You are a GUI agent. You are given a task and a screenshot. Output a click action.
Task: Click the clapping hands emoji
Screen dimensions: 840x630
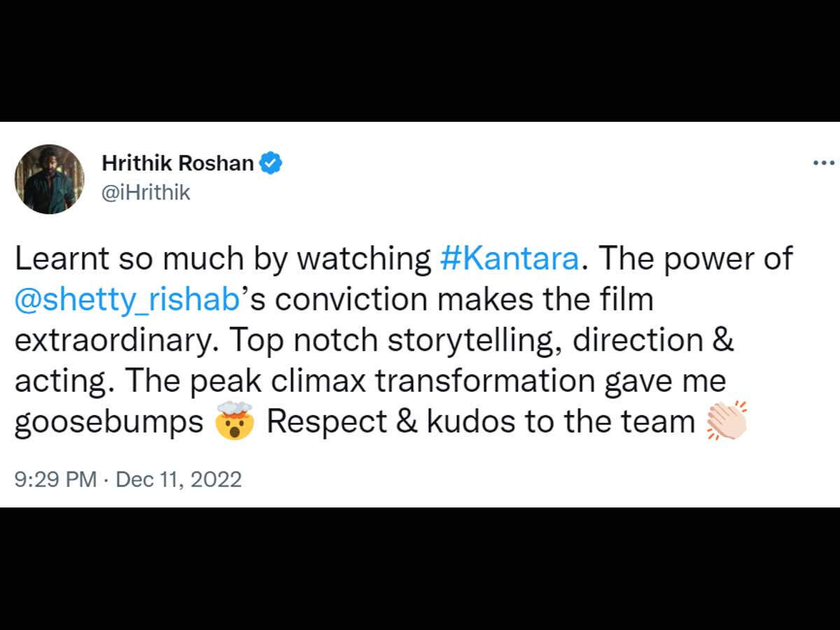coord(728,420)
